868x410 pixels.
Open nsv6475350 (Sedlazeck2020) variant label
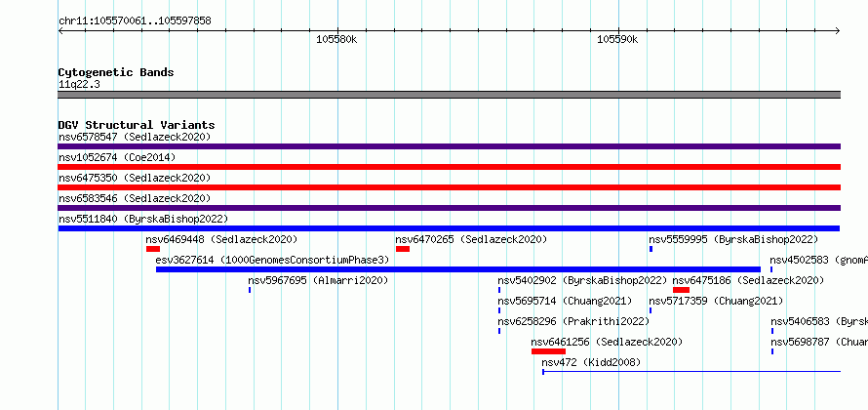[x=135, y=178]
